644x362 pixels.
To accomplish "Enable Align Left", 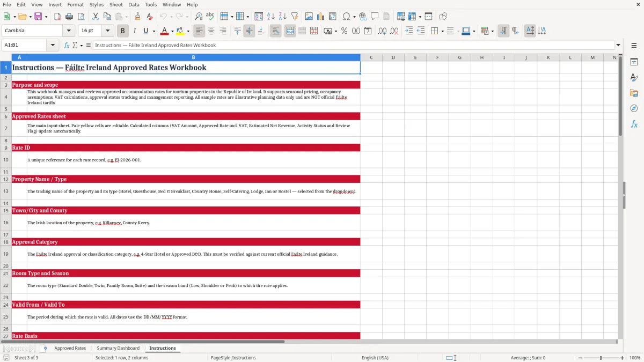I will pos(199,31).
